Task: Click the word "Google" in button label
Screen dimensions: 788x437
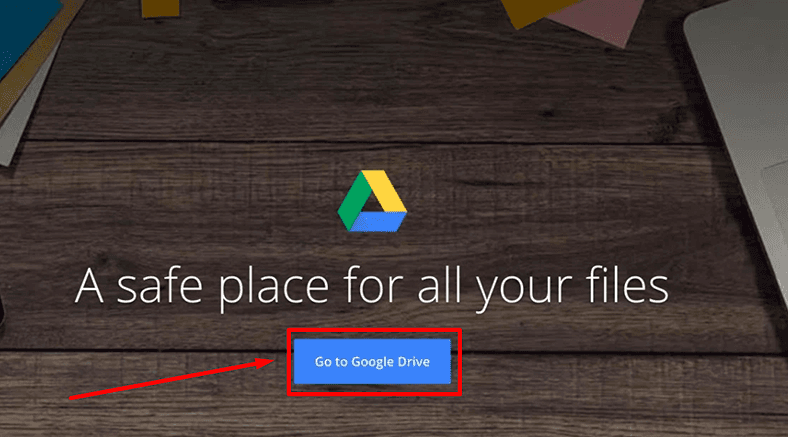Action: click(x=372, y=362)
